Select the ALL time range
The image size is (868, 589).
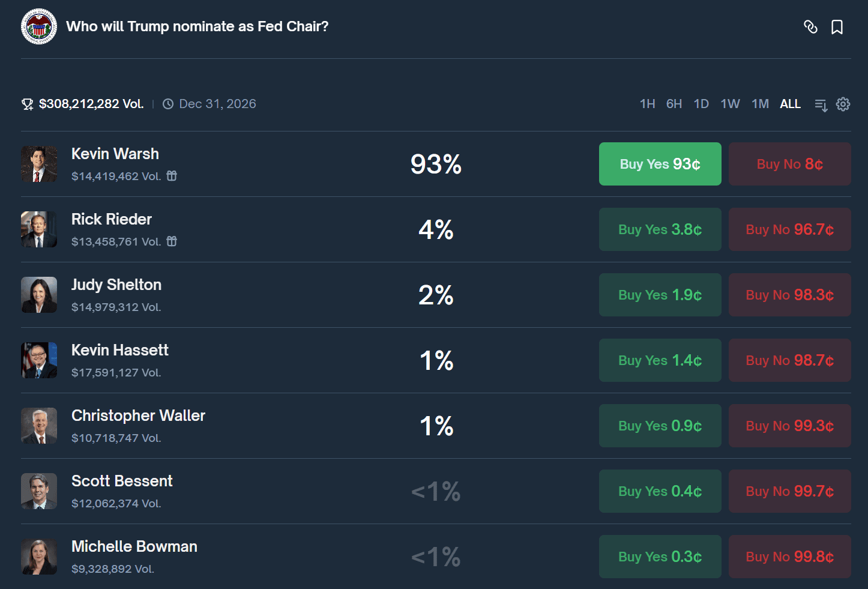[790, 104]
